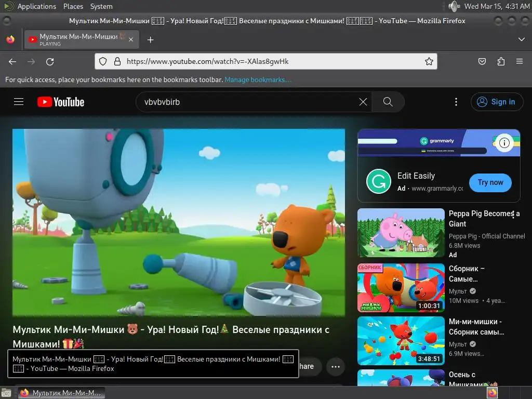The image size is (532, 399).
Task: Open options menu for Peppa Pig video
Action: coord(513,215)
